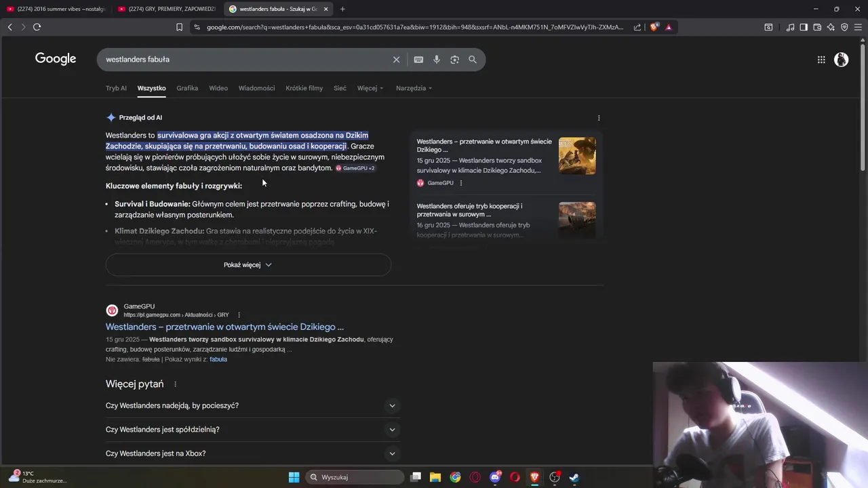Switch to the Sieć tab
The height and width of the screenshot is (488, 868).
340,88
